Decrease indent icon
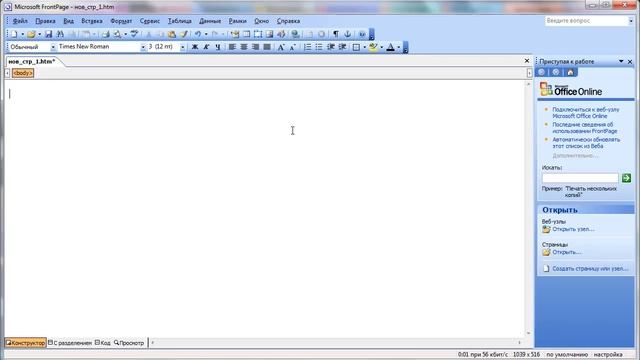 pos(331,47)
